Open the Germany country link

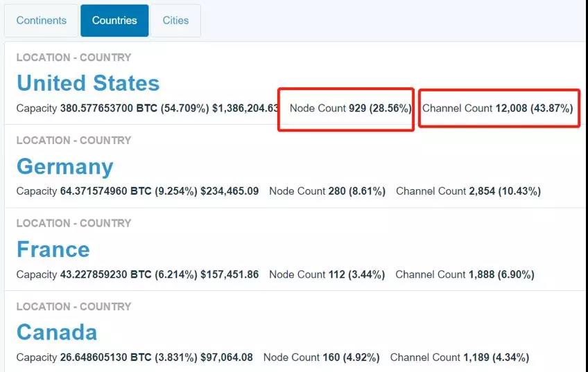click(65, 167)
